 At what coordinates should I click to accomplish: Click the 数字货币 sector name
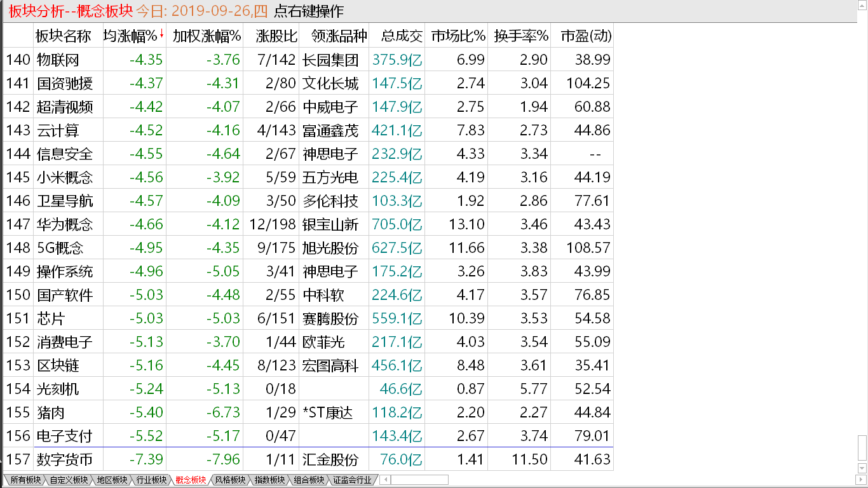click(65, 459)
